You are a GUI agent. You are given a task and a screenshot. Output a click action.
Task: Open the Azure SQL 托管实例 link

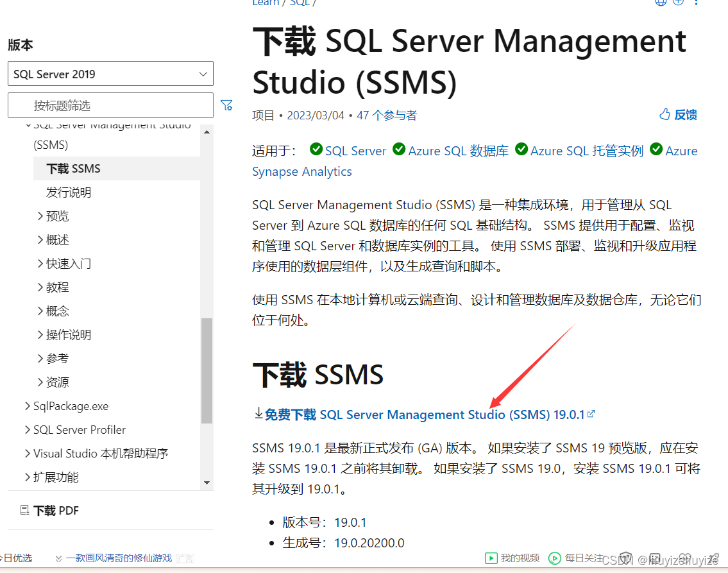point(587,151)
